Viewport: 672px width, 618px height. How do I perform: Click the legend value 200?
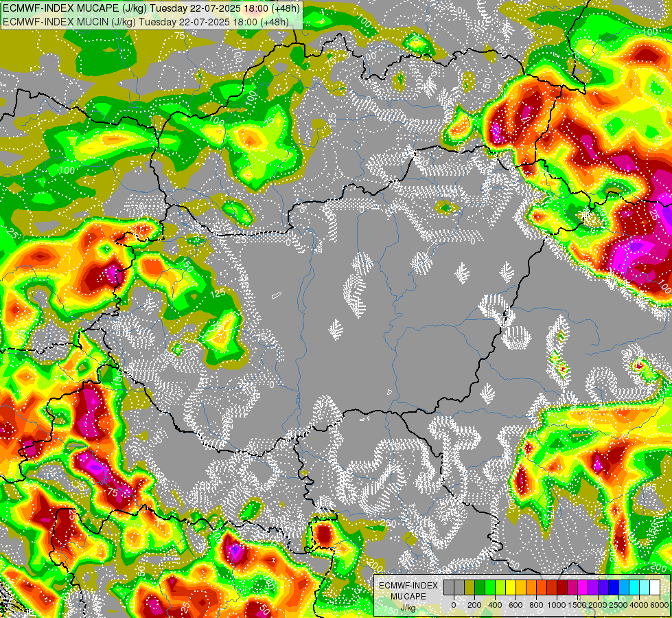(x=474, y=605)
